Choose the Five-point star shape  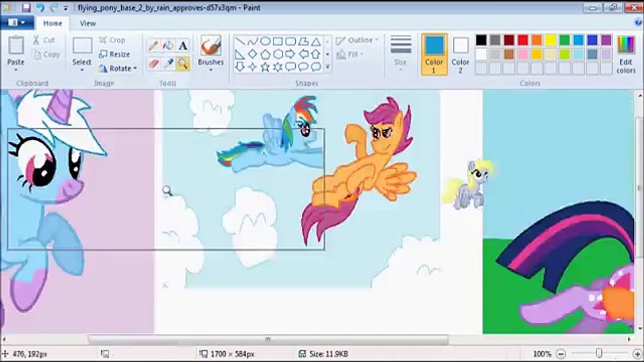[x=265, y=67]
